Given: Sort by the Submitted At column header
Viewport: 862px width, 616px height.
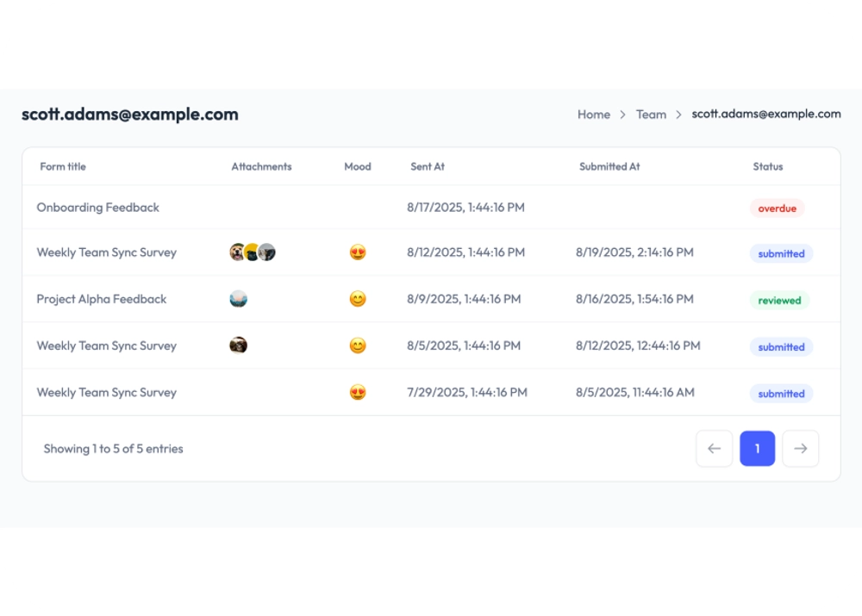Looking at the screenshot, I should [x=609, y=166].
